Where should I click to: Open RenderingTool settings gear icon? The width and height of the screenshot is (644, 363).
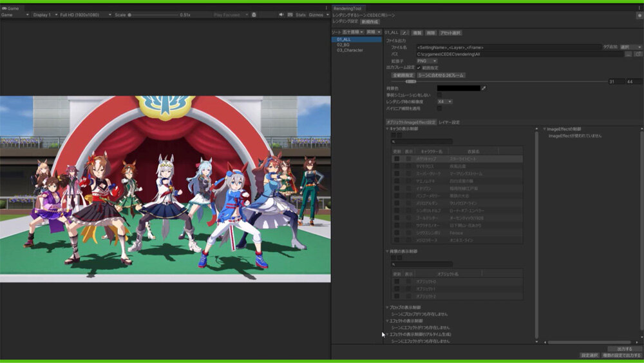tap(639, 15)
